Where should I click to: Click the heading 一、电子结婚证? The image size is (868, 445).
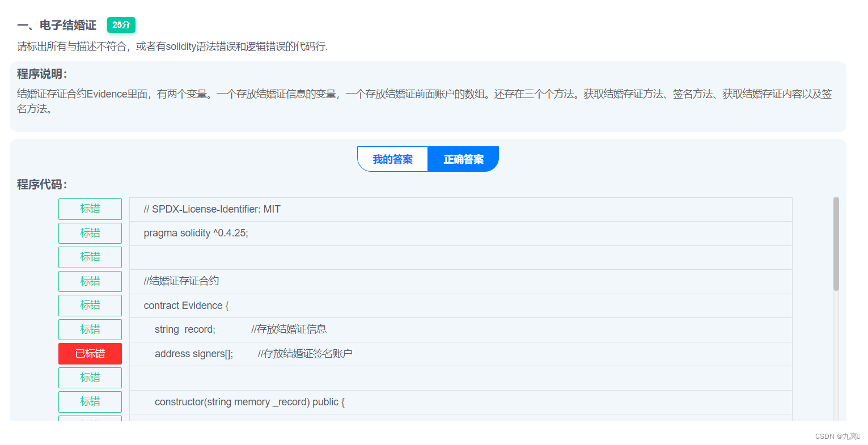click(x=57, y=25)
